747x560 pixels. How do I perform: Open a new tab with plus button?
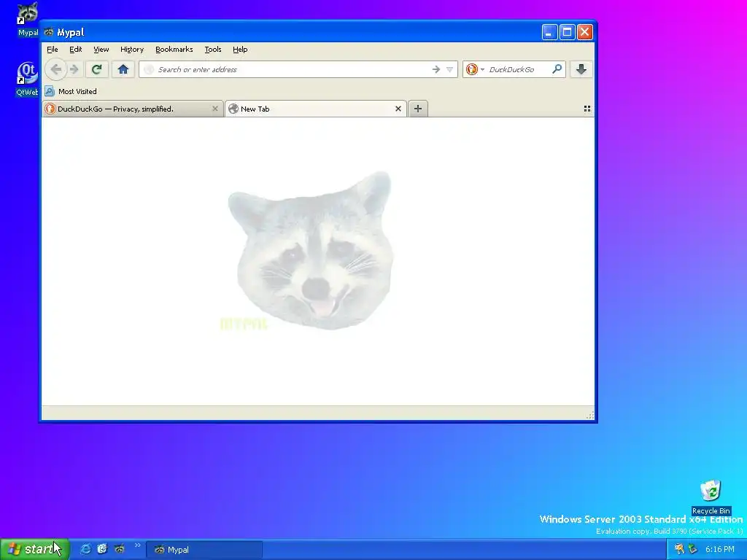pos(418,109)
